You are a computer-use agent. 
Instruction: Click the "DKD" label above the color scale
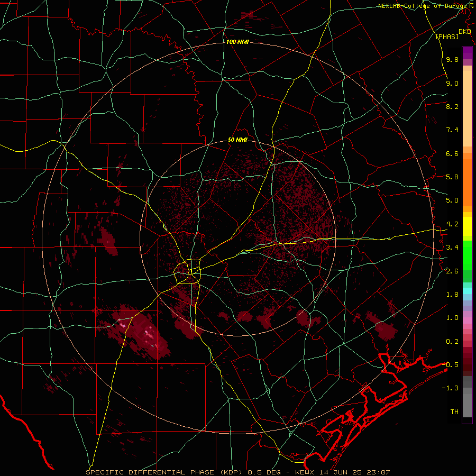[465, 32]
